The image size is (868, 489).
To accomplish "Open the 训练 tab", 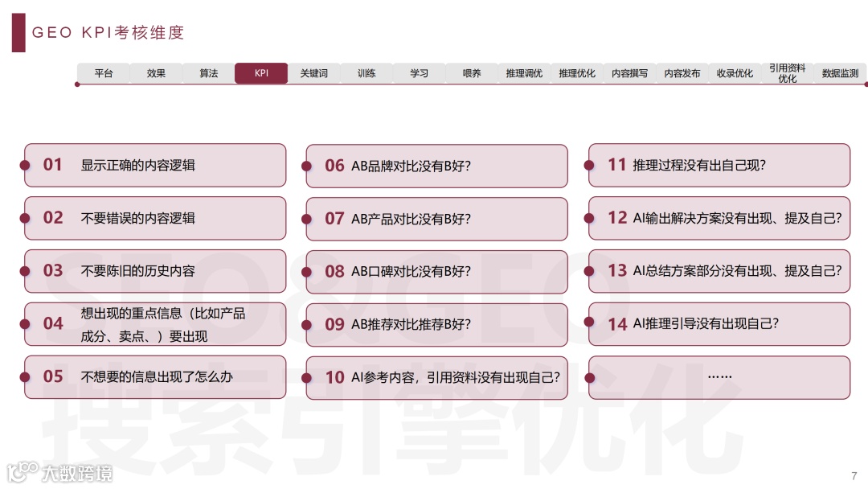I will 366,73.
